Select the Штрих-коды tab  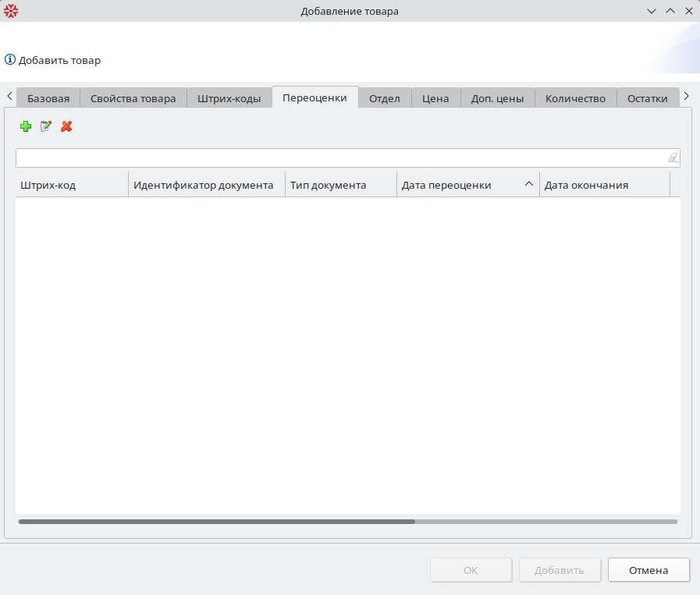click(x=229, y=98)
